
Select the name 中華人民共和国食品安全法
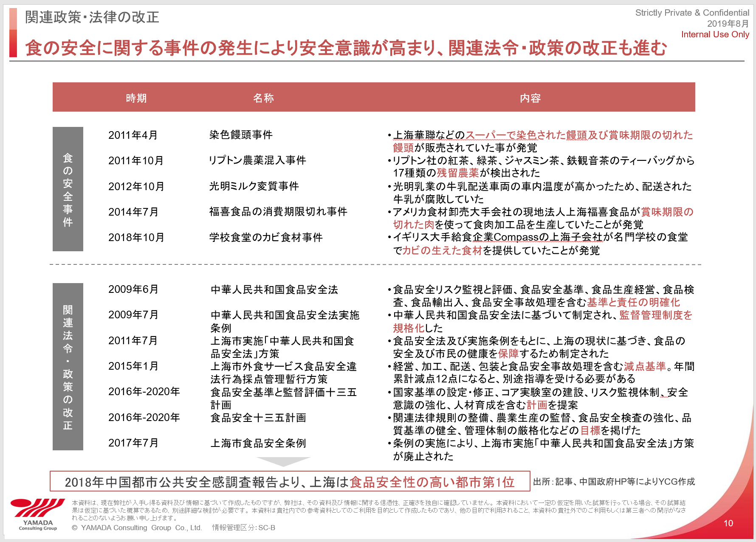[274, 289]
